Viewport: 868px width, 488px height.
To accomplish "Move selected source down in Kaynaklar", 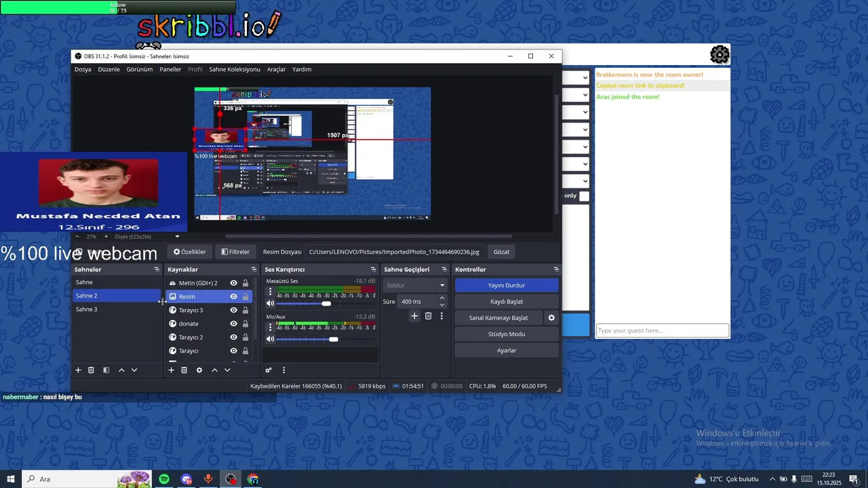I will point(227,370).
